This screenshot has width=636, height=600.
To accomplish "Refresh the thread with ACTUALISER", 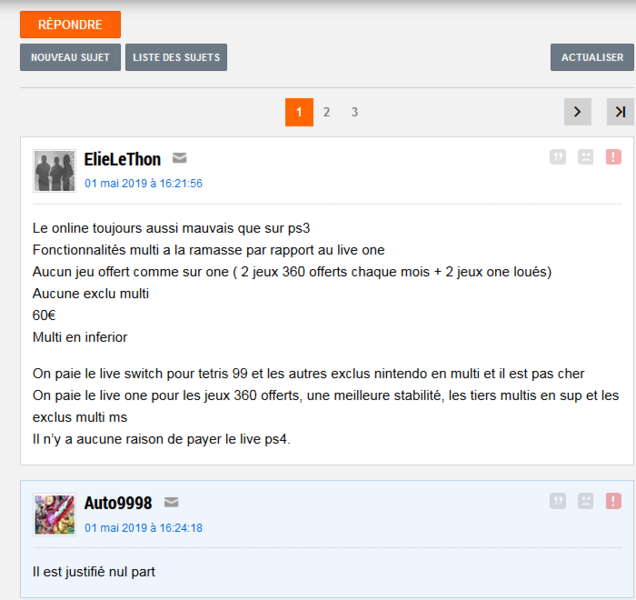I will click(592, 57).
